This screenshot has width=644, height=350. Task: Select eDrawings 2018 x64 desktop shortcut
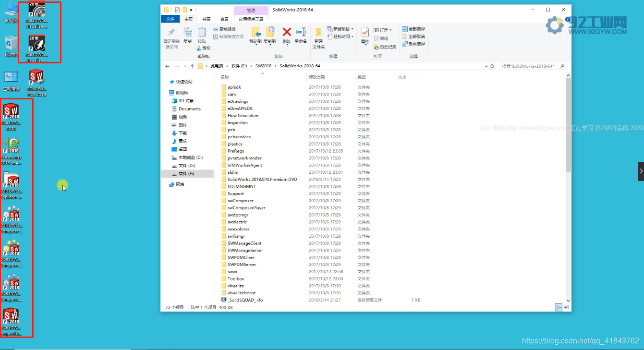(11, 151)
